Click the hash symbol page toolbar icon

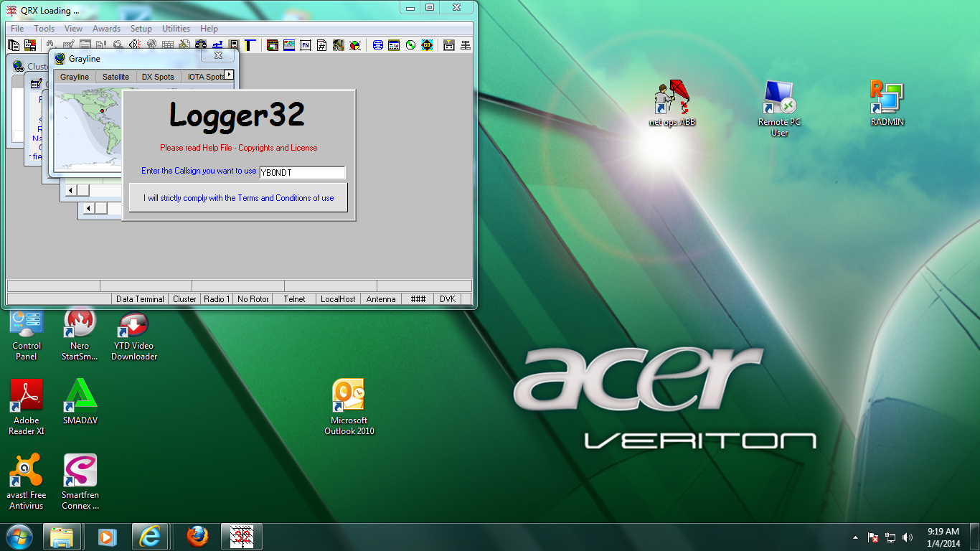pyautogui.click(x=321, y=45)
